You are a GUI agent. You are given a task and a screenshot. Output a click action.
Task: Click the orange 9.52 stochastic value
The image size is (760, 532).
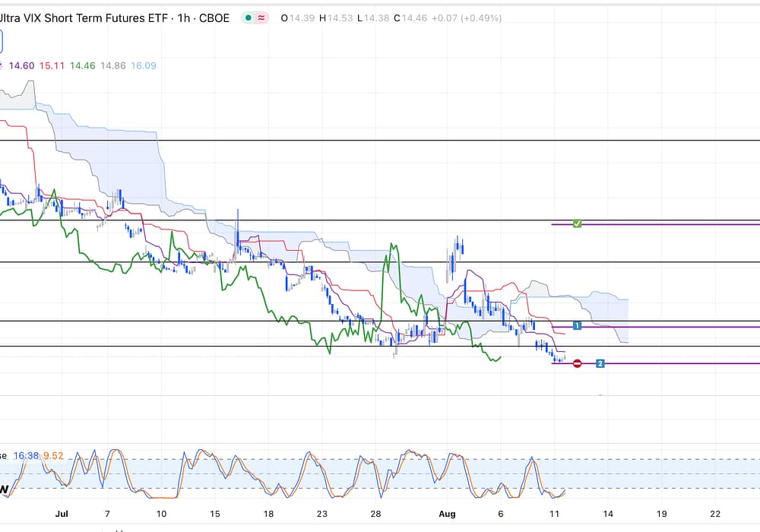[x=52, y=456]
